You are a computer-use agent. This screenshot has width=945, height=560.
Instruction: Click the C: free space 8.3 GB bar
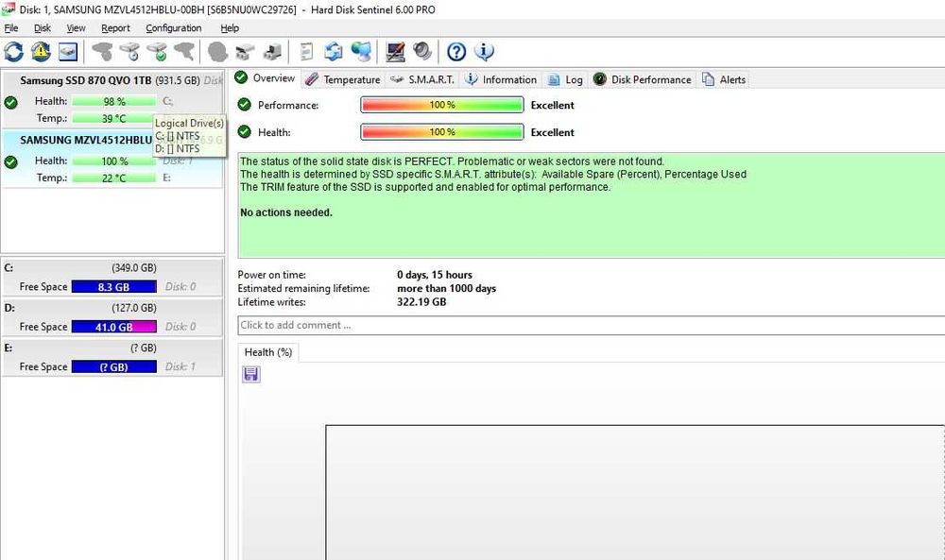click(x=114, y=287)
